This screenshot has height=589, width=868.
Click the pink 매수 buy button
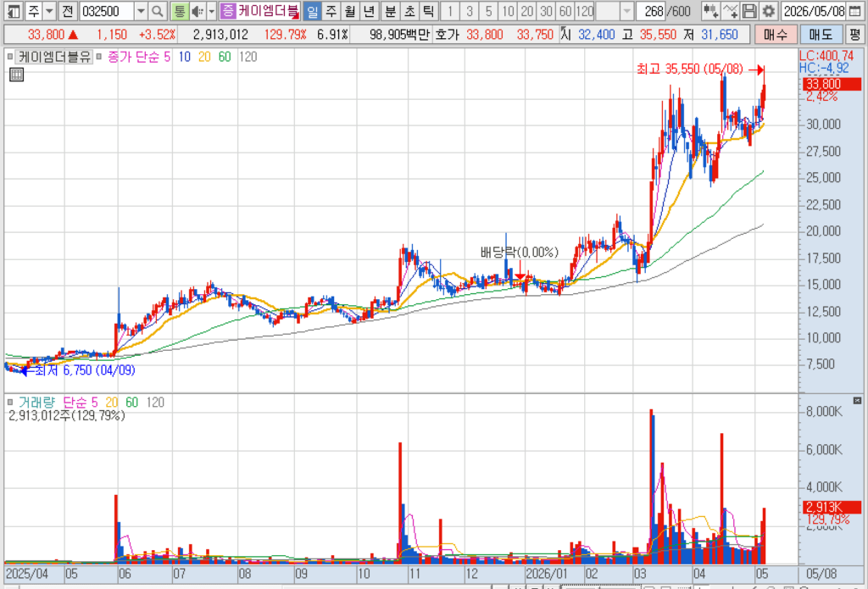pos(776,34)
